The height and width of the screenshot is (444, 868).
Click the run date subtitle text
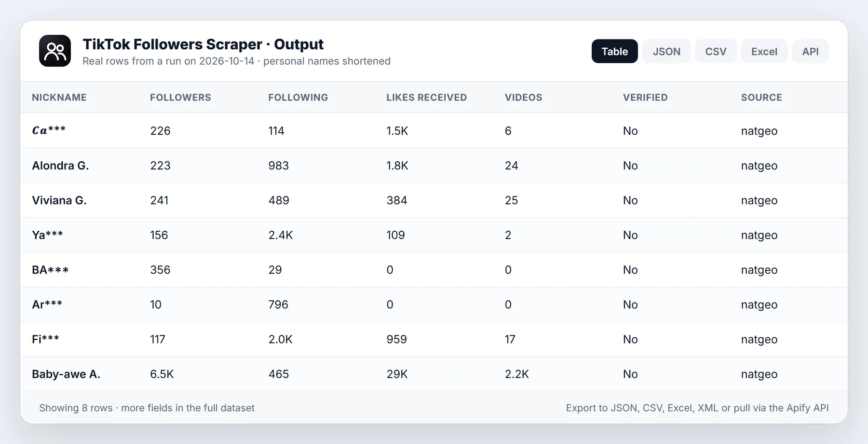236,61
